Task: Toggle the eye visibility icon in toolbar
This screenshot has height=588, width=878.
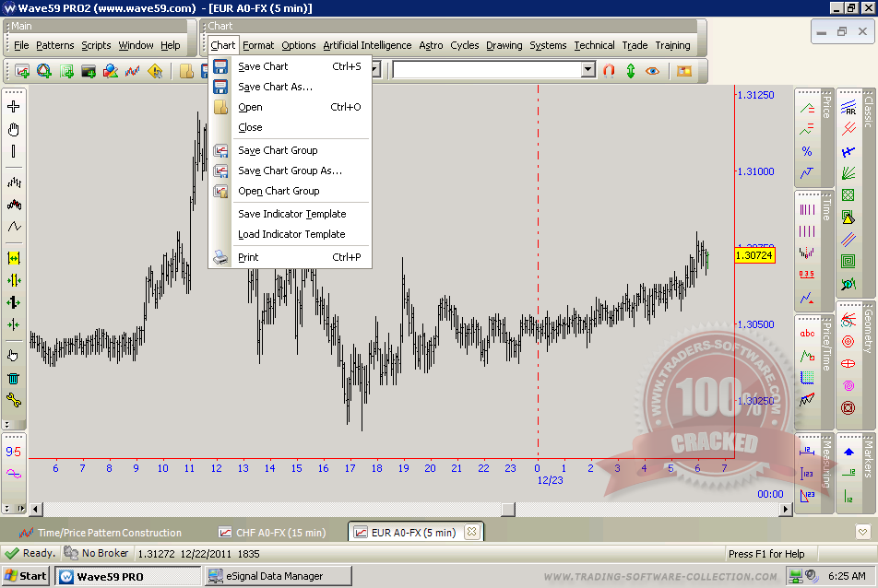Action: pos(653,70)
